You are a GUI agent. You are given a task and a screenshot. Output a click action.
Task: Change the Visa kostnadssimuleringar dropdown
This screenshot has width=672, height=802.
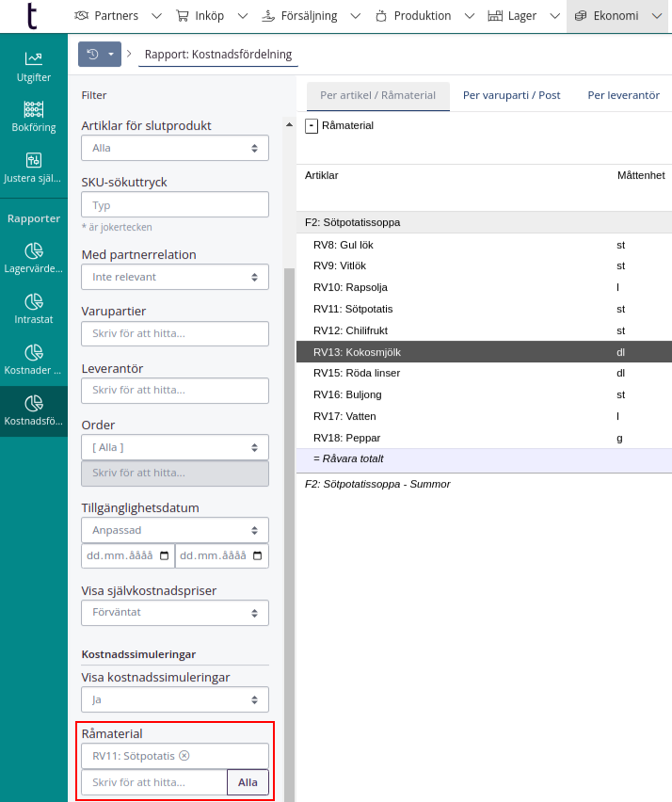click(175, 699)
